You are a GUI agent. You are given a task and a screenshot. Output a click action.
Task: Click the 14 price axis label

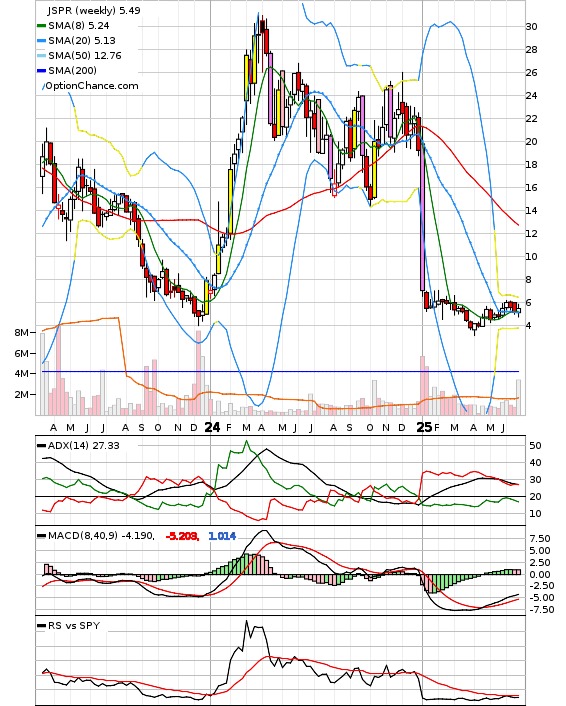point(531,210)
